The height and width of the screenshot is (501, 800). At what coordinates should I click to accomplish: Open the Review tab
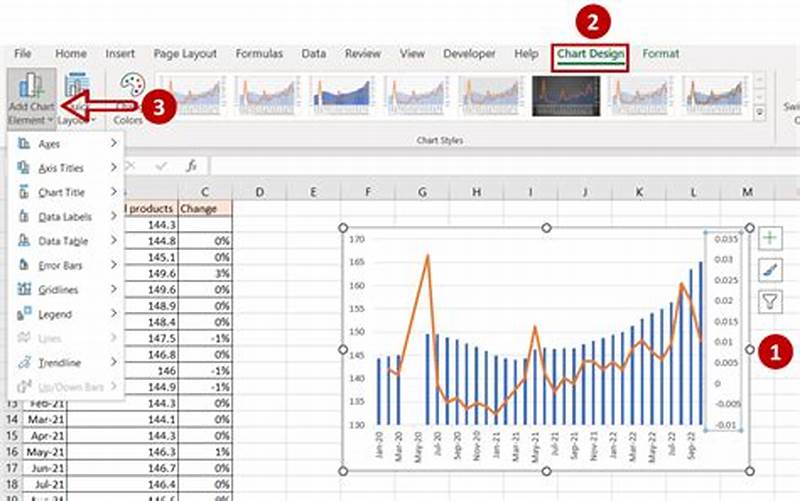click(363, 54)
